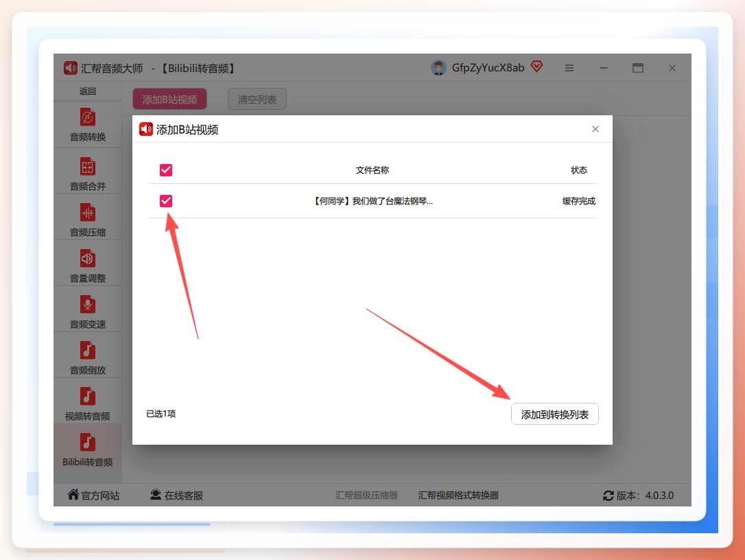745x560 pixels.
Task: Close the 汇帮音频大师 main window
Action: click(672, 68)
